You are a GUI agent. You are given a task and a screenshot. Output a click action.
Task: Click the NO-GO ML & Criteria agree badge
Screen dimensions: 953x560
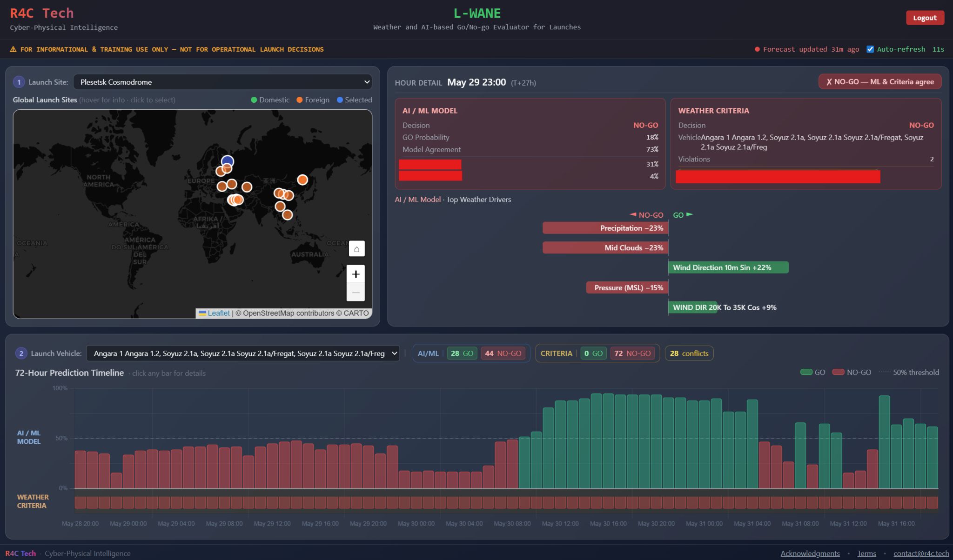coord(880,82)
